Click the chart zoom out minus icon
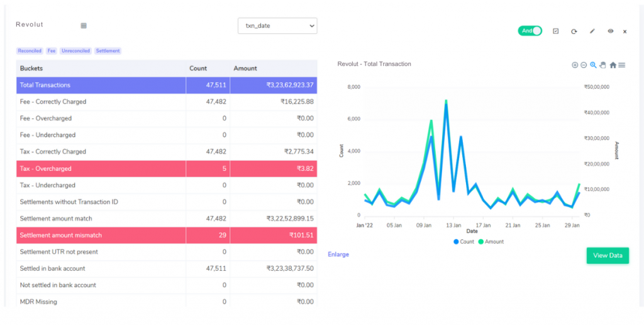644x325 pixels. pyautogui.click(x=584, y=65)
